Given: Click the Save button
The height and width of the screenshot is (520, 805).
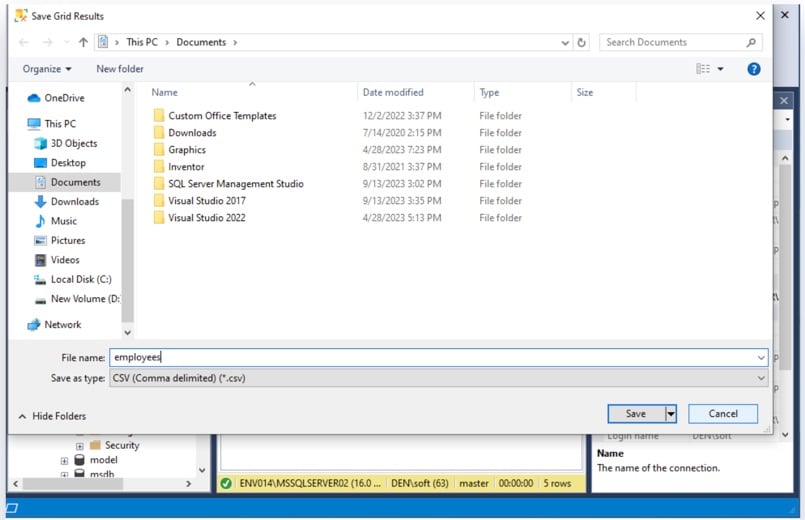Looking at the screenshot, I should coord(635,414).
